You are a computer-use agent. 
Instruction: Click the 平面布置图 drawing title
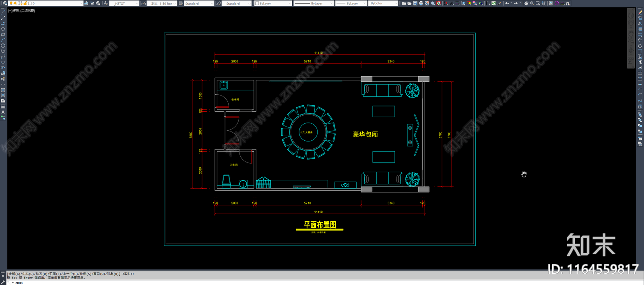coord(320,225)
